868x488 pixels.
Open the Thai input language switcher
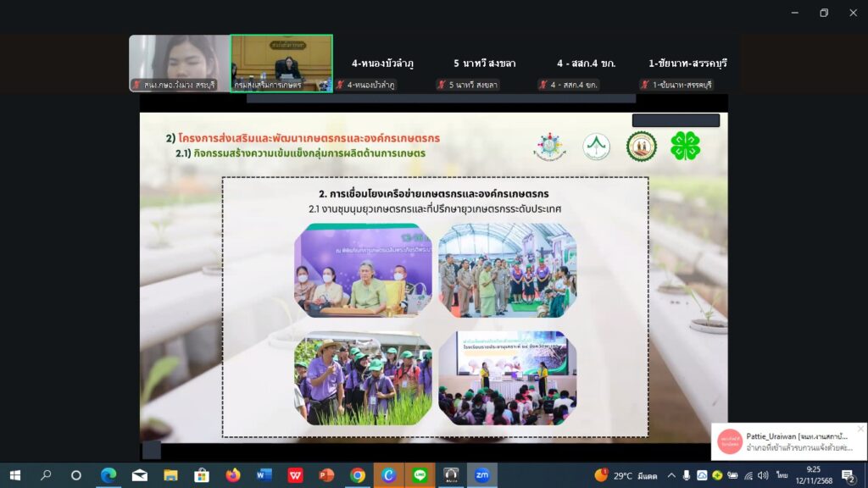click(781, 475)
